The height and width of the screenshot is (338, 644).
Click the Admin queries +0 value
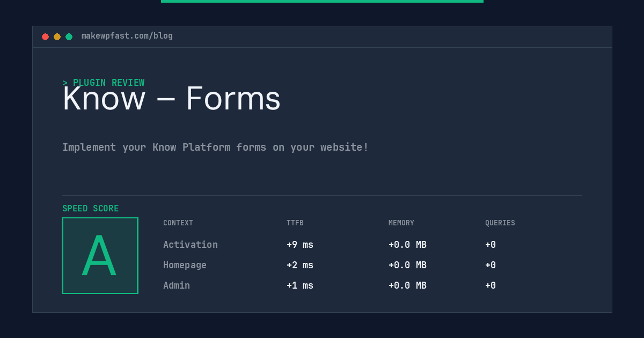pyautogui.click(x=491, y=285)
